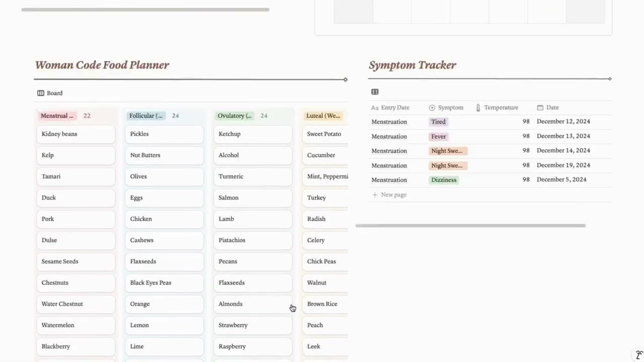
Task: Open the Blackberry card
Action: (x=76, y=346)
